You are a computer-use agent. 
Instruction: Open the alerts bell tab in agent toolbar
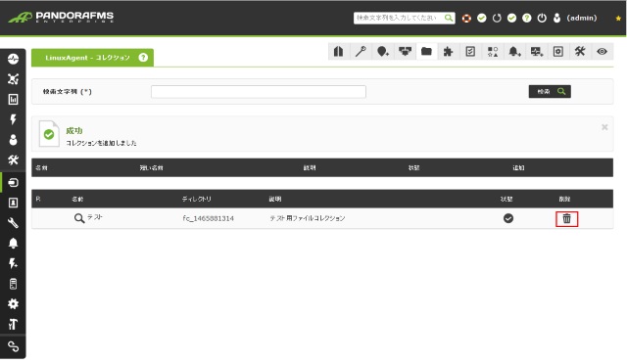pos(514,51)
